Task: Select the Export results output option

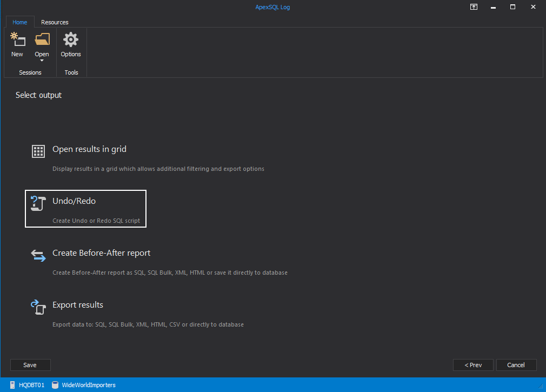Action: pos(77,304)
